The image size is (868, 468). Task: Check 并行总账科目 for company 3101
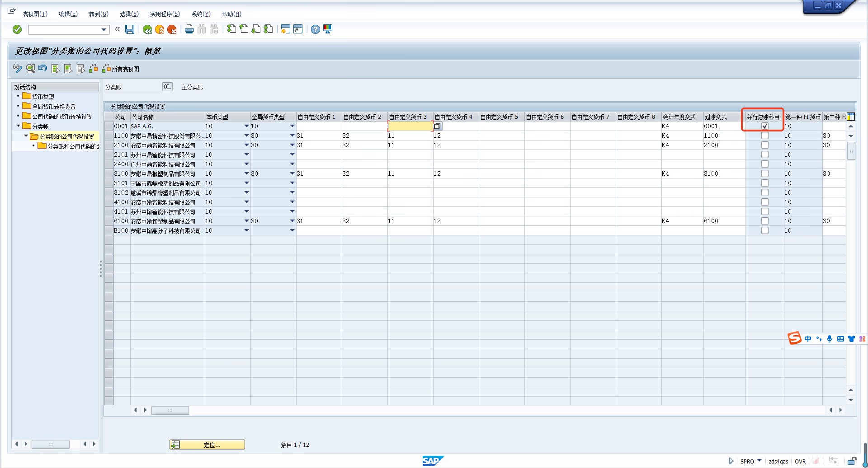pos(765,183)
